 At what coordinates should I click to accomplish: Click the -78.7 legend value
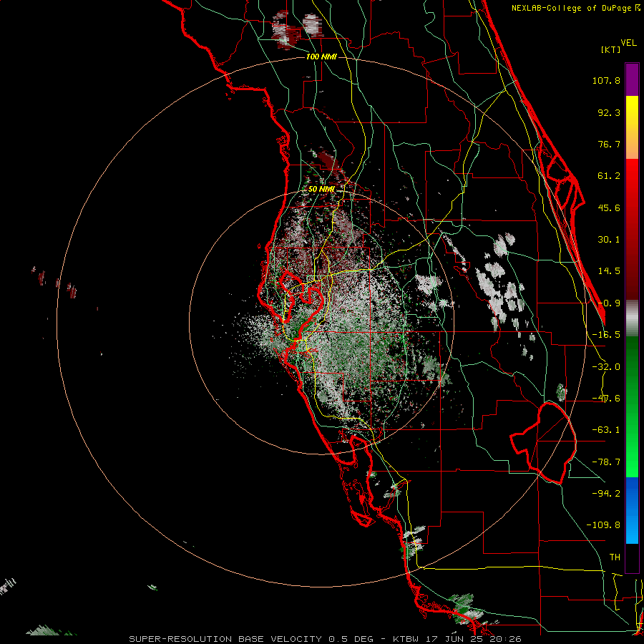tap(606, 462)
